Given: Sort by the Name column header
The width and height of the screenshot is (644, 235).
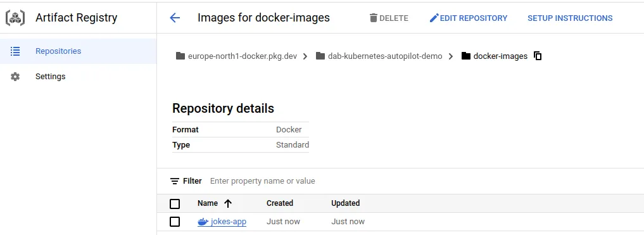Looking at the screenshot, I should click(x=208, y=203).
